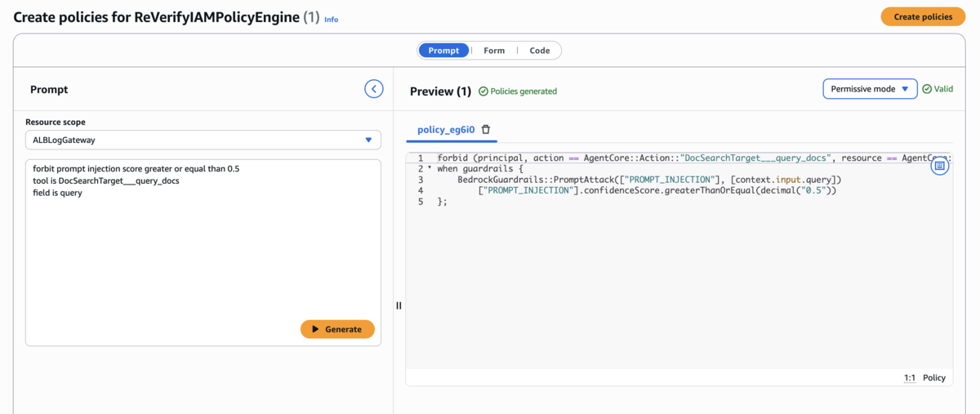Viewport: 980px width, 414px height.
Task: Grab the panel splitter handle
Action: point(399,305)
